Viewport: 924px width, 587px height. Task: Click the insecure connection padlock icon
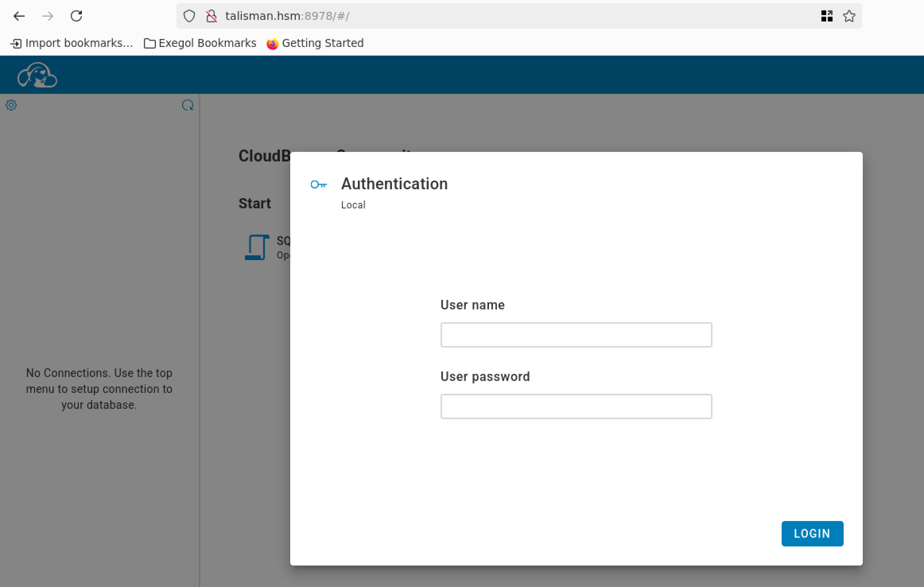click(x=212, y=16)
